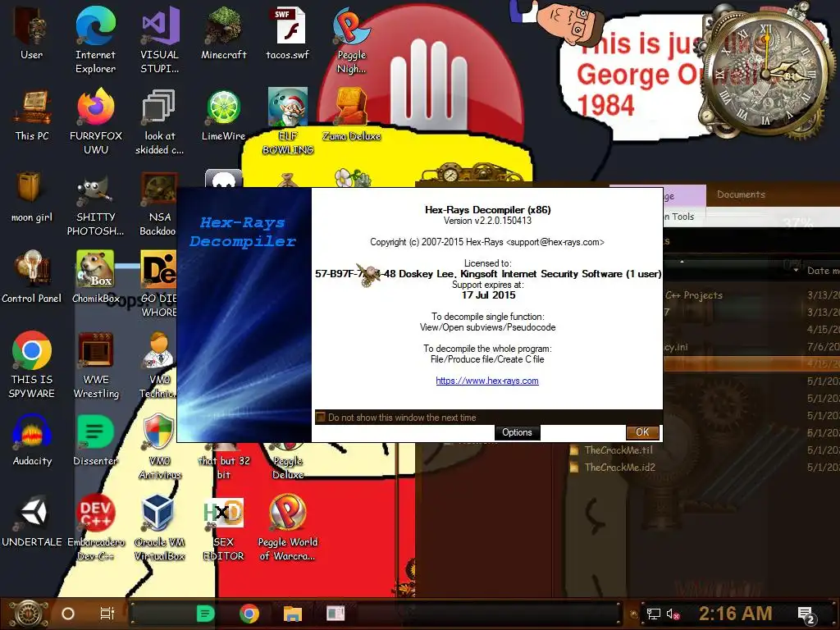This screenshot has height=630, width=840.
Task: Open Control Panel shortcut
Action: pos(32,277)
